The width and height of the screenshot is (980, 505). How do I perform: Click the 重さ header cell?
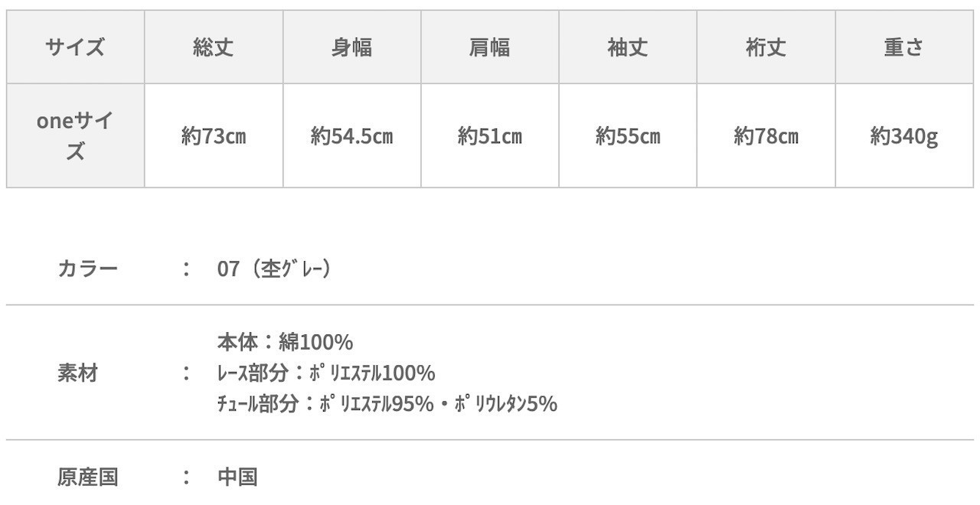click(903, 47)
